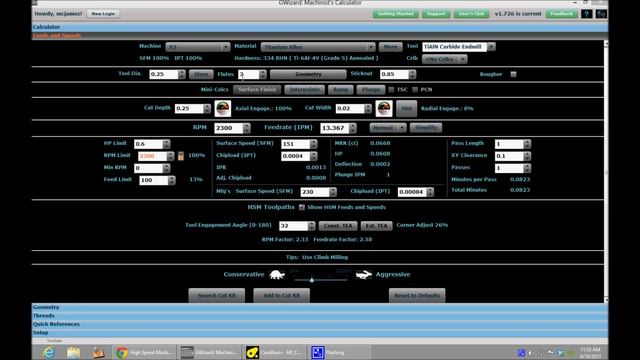This screenshot has width=640, height=360.
Task: Open the help question mark icon
Action: 586,14
